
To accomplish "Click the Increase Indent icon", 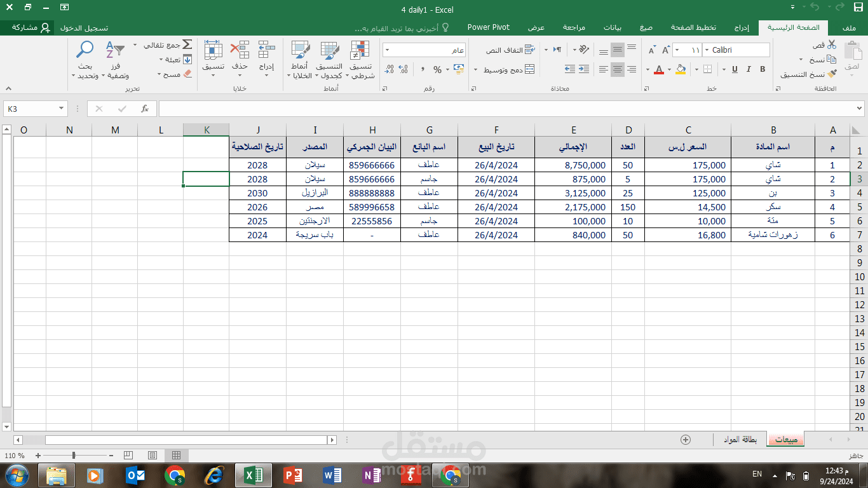I will 570,69.
